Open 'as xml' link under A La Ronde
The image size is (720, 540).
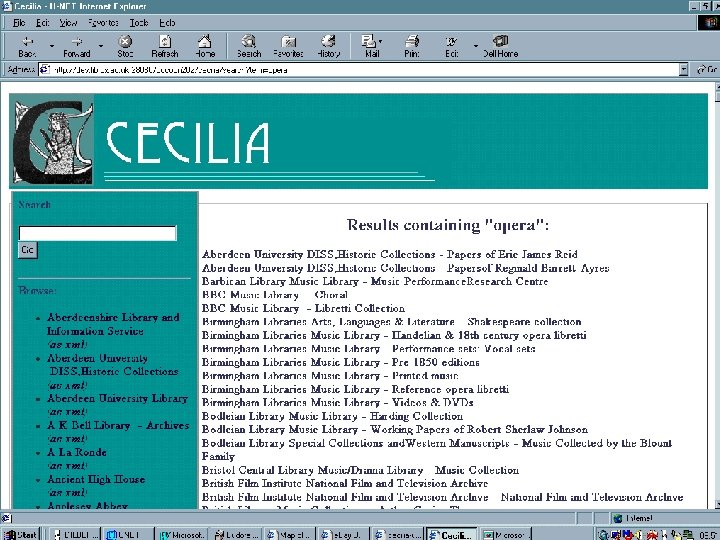coord(67,466)
